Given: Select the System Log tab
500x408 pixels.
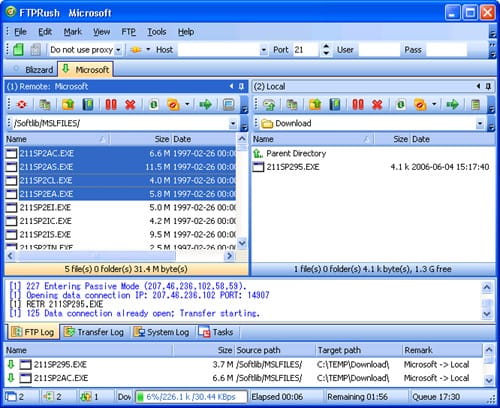Looking at the screenshot, I should [x=161, y=332].
